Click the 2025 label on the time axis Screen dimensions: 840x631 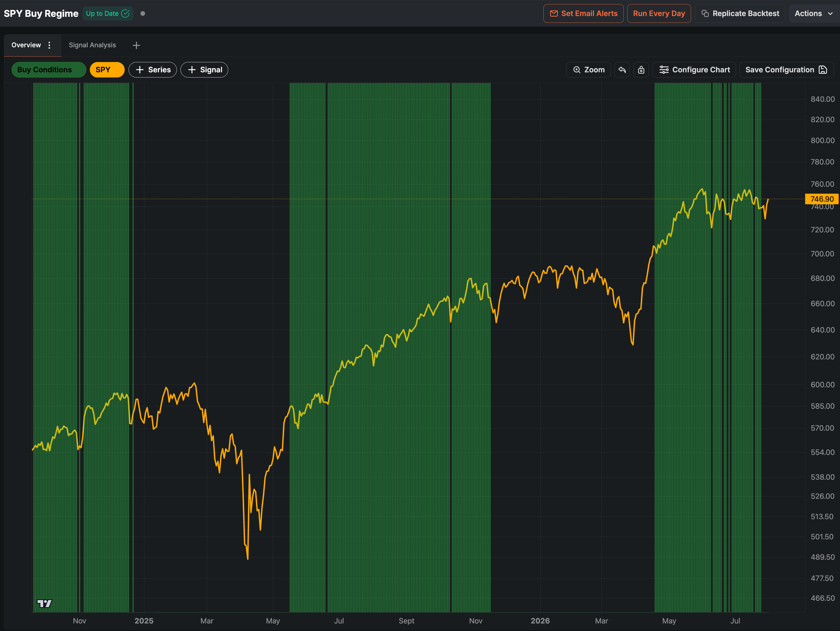tap(144, 621)
